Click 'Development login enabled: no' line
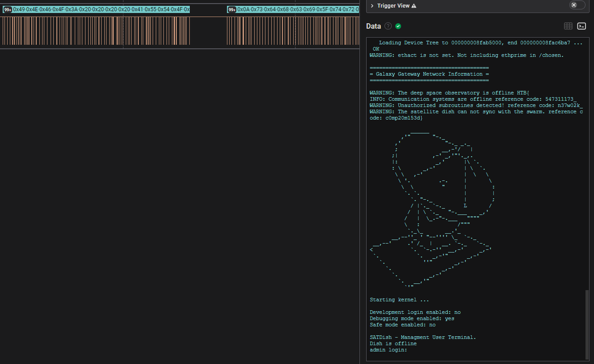This screenshot has width=594, height=364. pos(415,312)
